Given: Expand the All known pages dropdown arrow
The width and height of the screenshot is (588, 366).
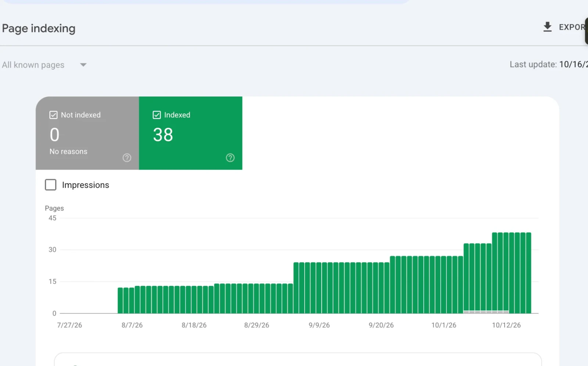Looking at the screenshot, I should pyautogui.click(x=83, y=65).
